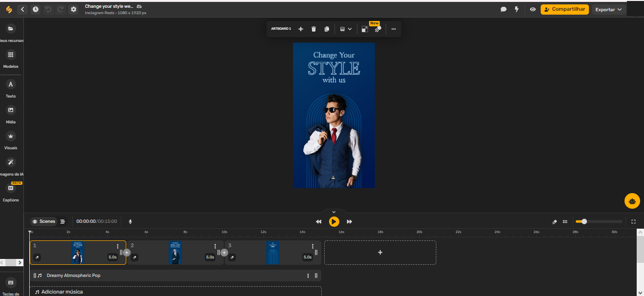Open the Captions beta tool
Viewport: 644px width, 296px height.
pyautogui.click(x=11, y=192)
